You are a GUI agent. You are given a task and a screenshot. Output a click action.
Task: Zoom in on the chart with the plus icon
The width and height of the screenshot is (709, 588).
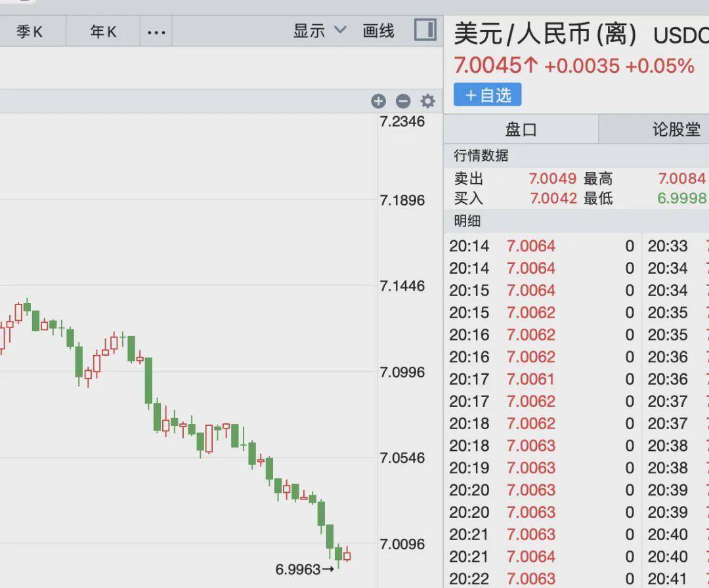378,102
